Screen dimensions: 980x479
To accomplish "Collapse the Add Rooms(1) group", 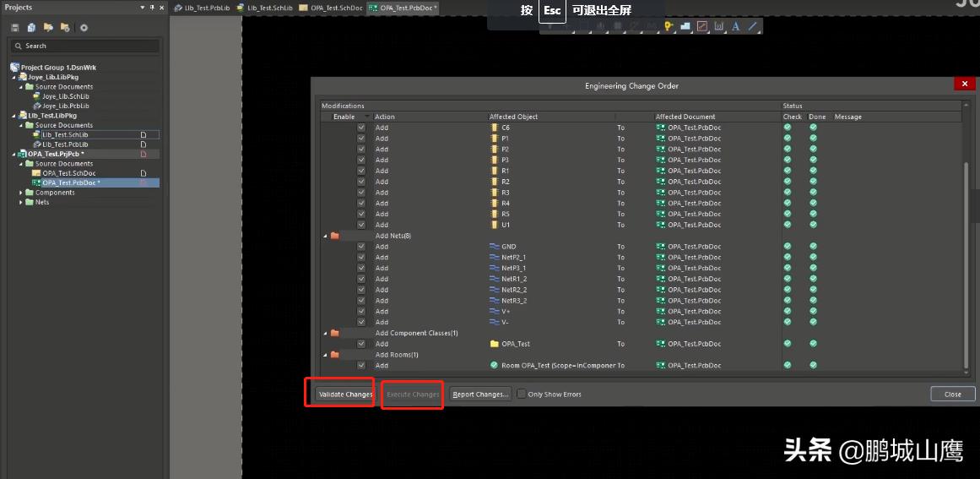I will coord(326,355).
